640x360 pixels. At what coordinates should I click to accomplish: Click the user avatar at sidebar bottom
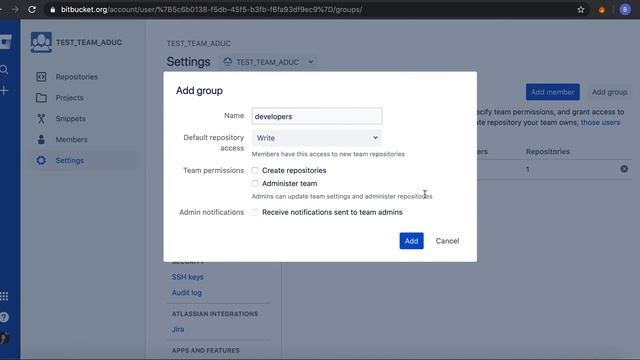point(4,338)
